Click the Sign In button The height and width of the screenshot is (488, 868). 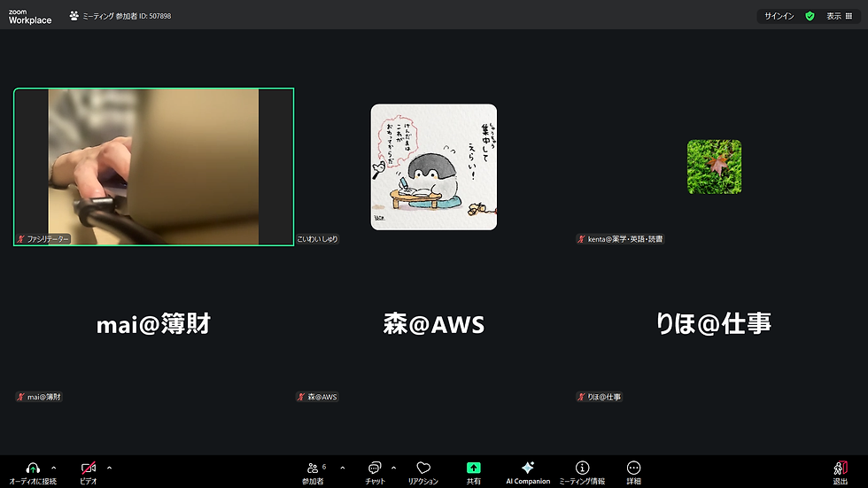coord(779,16)
